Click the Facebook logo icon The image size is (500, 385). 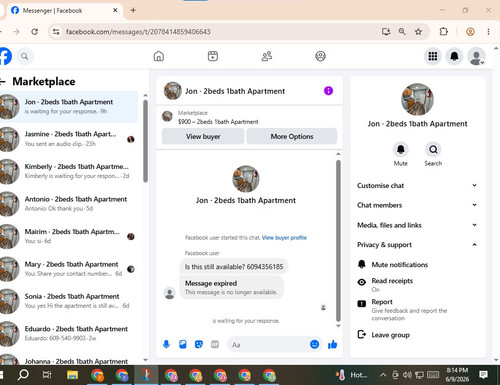[x=5, y=56]
